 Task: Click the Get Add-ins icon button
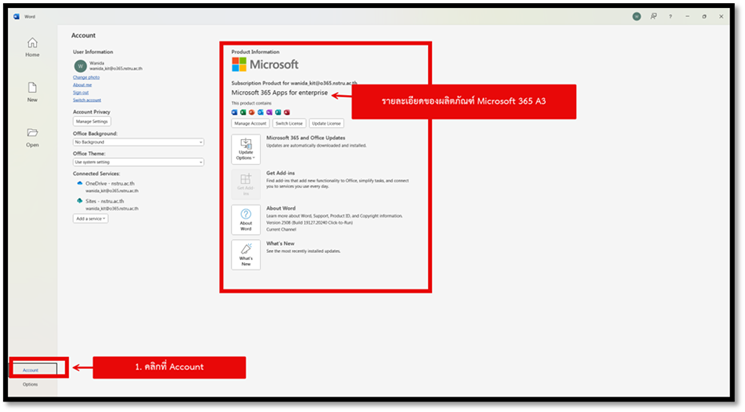(245, 184)
